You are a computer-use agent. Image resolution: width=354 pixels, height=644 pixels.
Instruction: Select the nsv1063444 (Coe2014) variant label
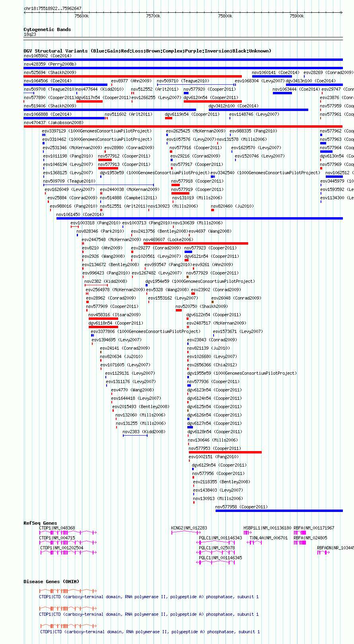(x=296, y=89)
